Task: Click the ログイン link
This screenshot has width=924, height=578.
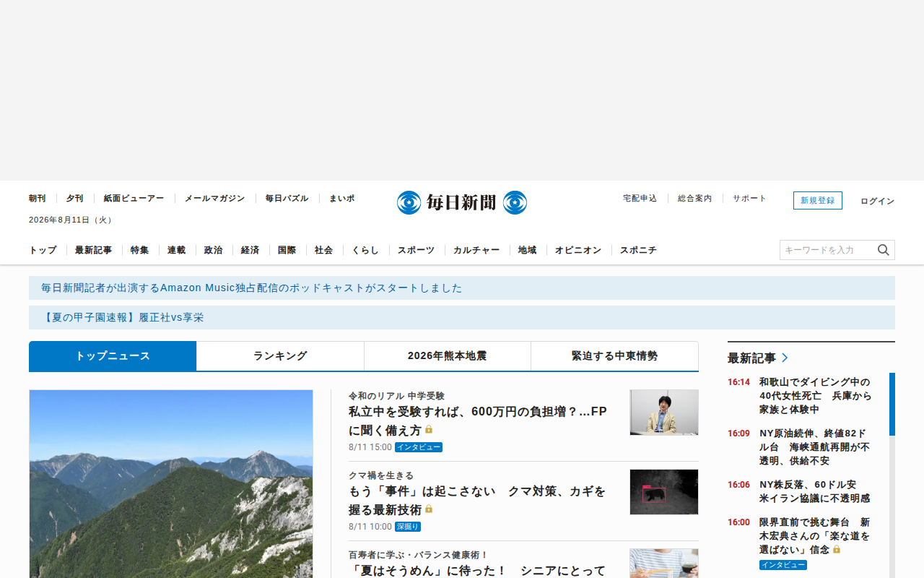Action: 878,201
